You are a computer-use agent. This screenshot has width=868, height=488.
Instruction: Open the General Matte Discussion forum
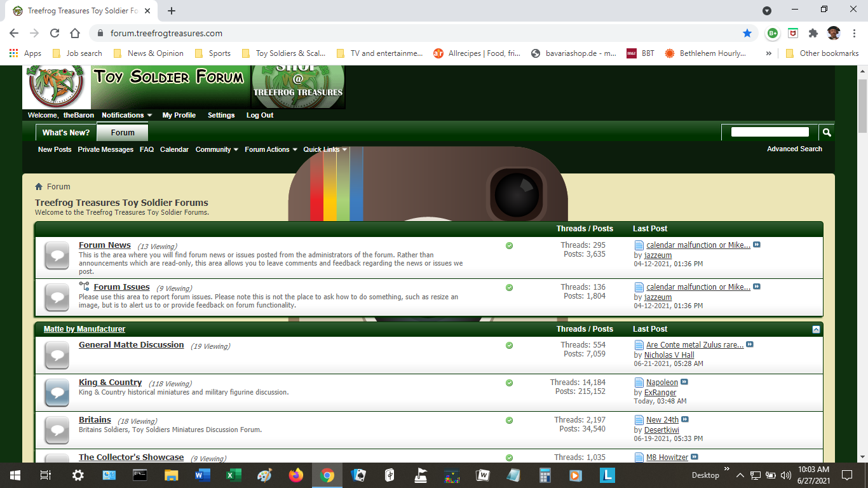(132, 345)
